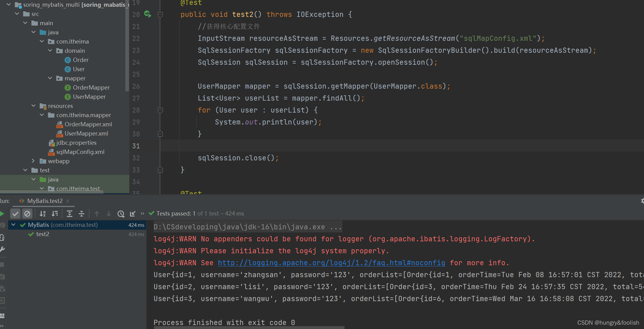This screenshot has width=644, height=329.
Task: Click import tests arrow icon
Action: (x=132, y=214)
